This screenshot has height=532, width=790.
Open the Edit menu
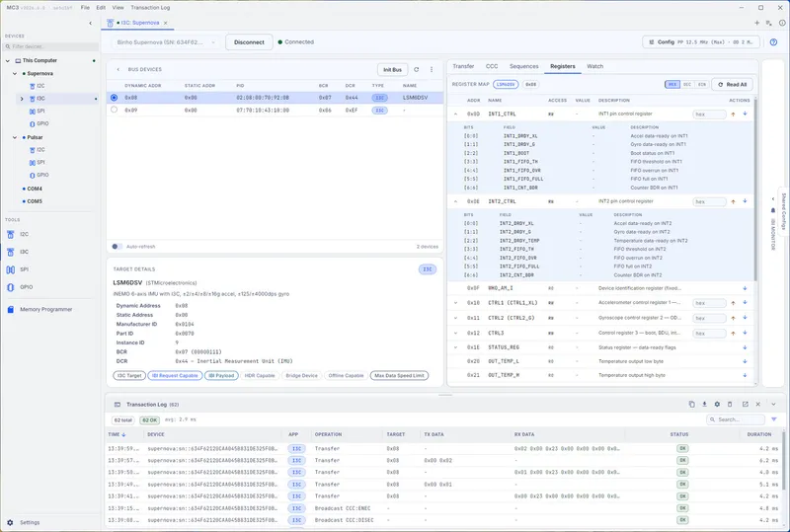tap(101, 8)
